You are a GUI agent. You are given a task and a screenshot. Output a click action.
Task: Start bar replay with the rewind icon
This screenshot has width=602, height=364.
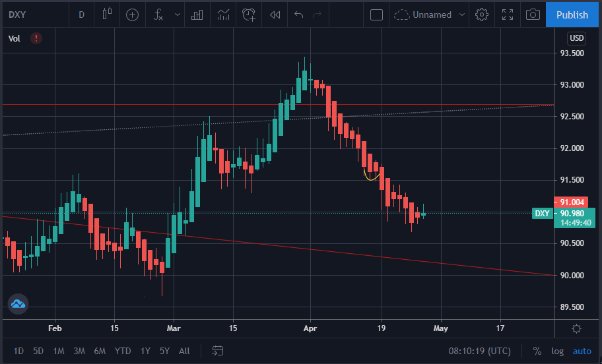coord(275,15)
